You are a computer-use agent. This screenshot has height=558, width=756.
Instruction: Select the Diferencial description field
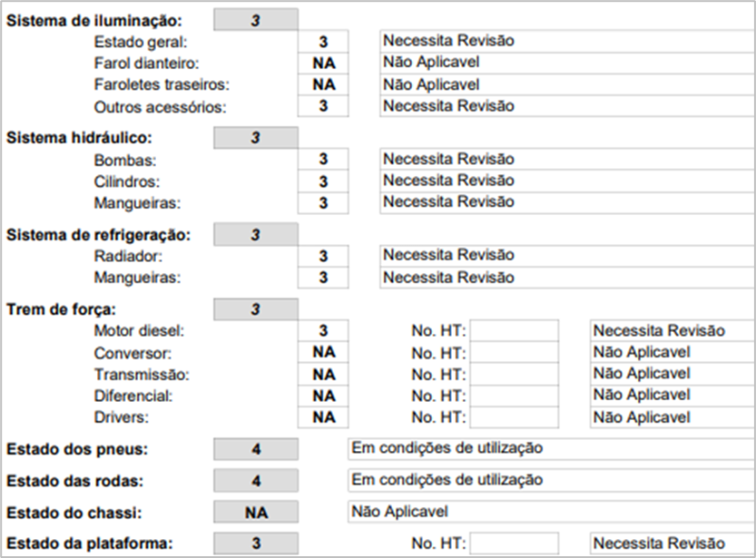coord(672,395)
